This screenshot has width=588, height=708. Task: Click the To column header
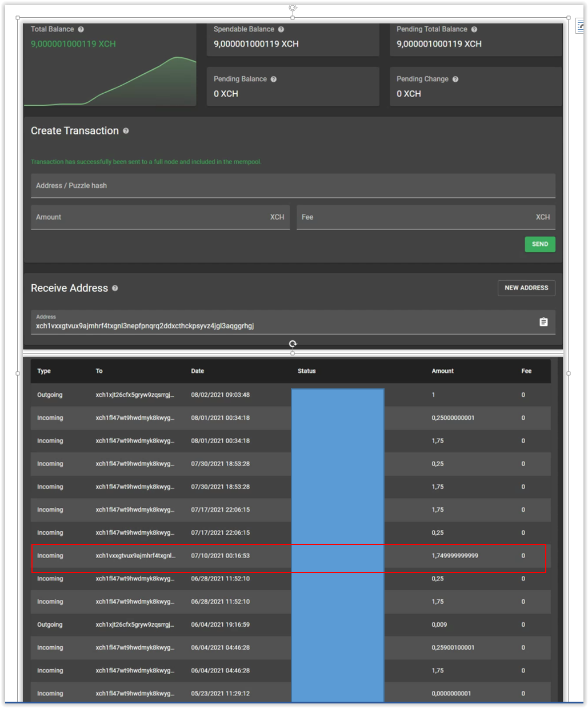pyautogui.click(x=99, y=371)
